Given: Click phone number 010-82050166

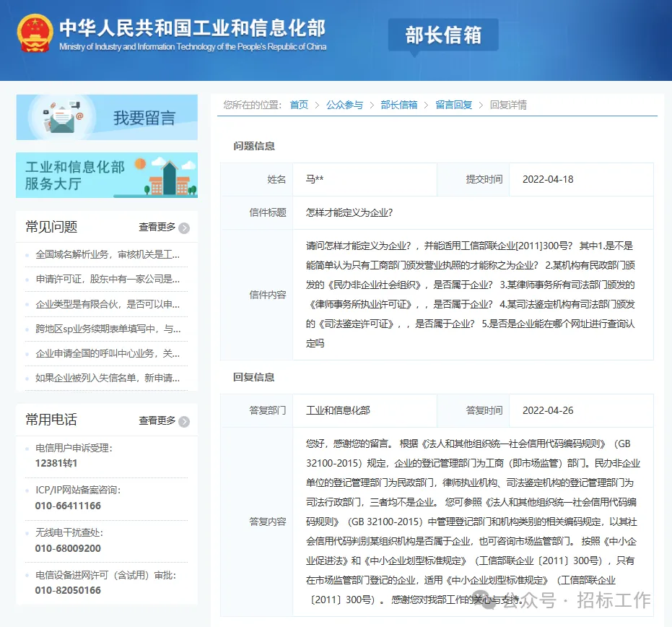Looking at the screenshot, I should click(x=68, y=590).
